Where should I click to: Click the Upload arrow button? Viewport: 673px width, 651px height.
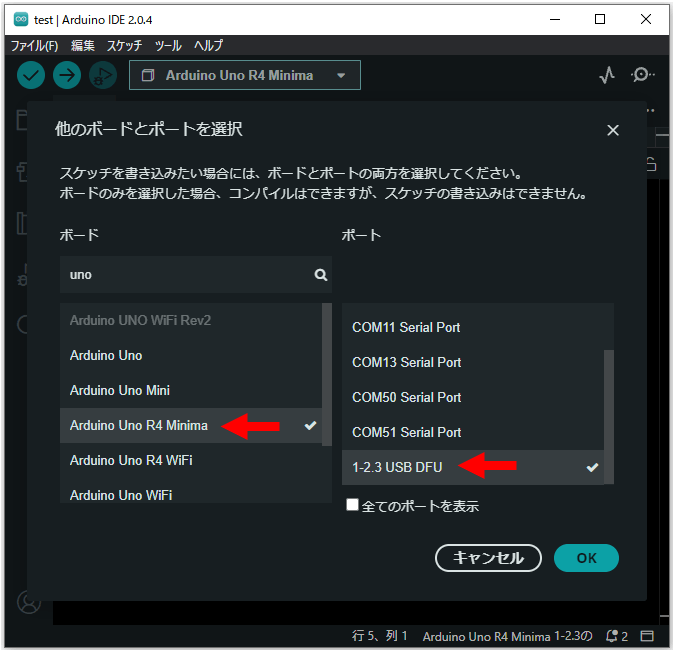(67, 75)
